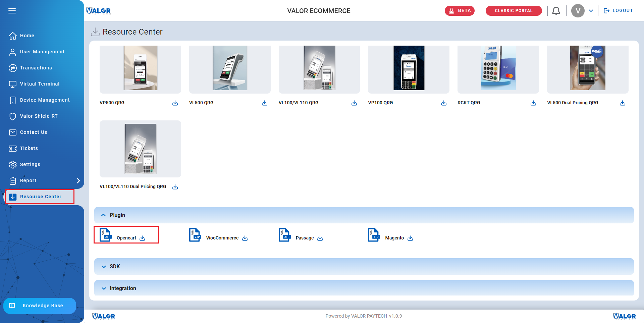The width and height of the screenshot is (644, 323).
Task: Click the Valor logo in header
Action: pyautogui.click(x=98, y=11)
